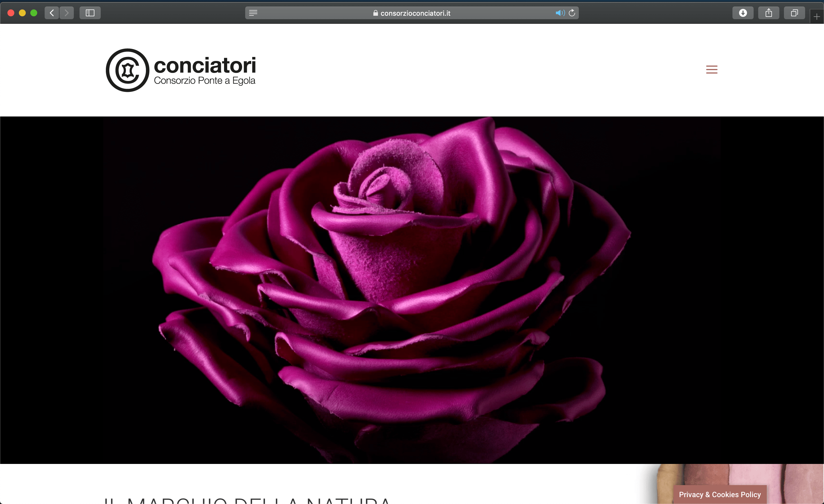Reload the current page

pos(572,13)
